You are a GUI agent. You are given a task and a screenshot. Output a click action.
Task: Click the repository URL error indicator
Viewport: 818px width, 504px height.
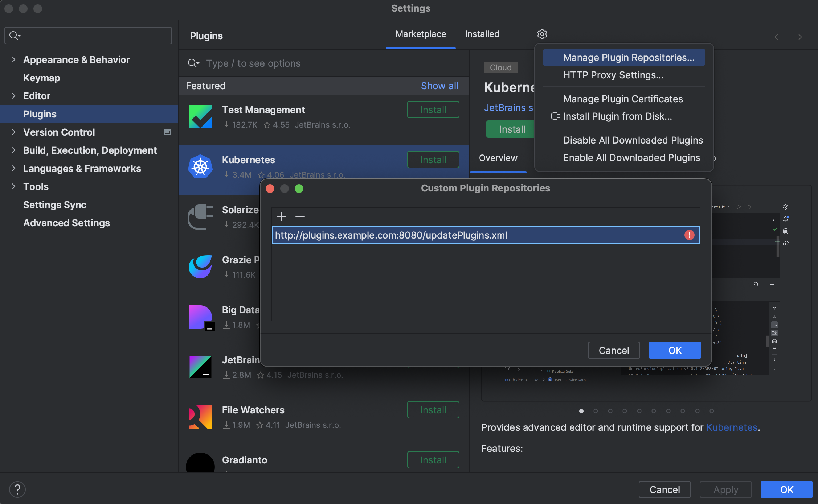click(x=688, y=235)
